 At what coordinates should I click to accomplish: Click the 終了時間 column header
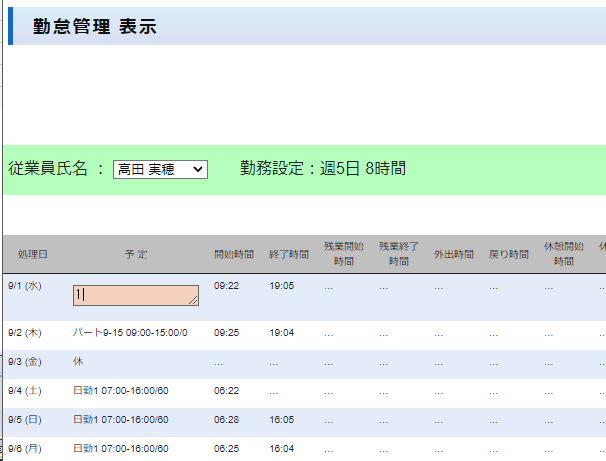[289, 254]
